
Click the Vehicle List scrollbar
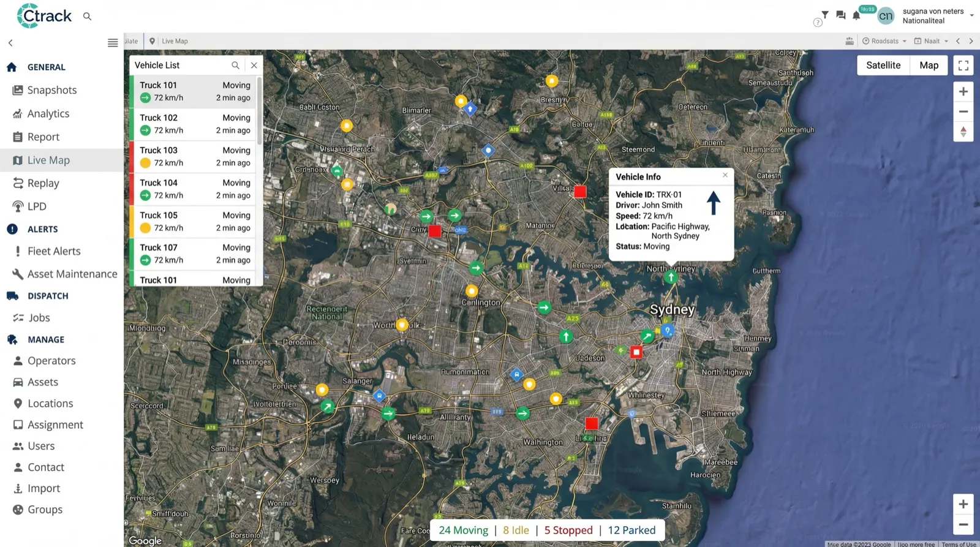pos(260,110)
